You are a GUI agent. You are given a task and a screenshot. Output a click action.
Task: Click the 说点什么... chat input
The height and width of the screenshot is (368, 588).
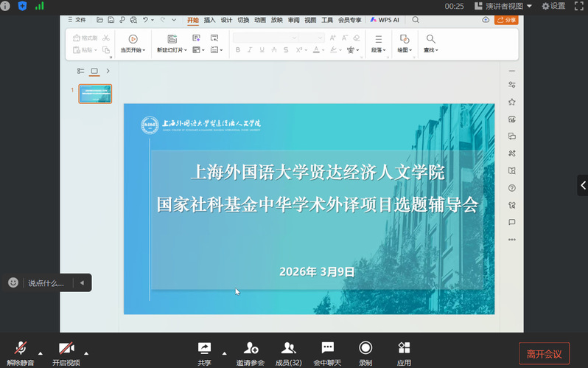click(x=46, y=283)
